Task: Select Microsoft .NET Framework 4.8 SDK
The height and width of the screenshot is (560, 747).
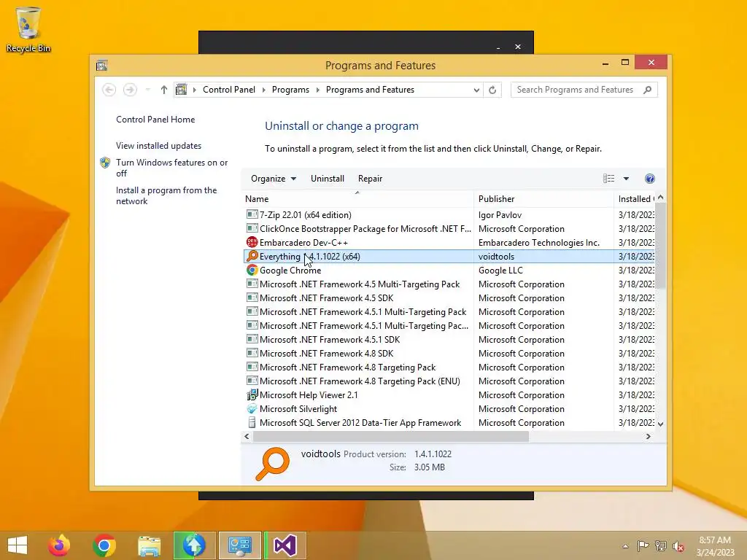Action: (449, 354)
